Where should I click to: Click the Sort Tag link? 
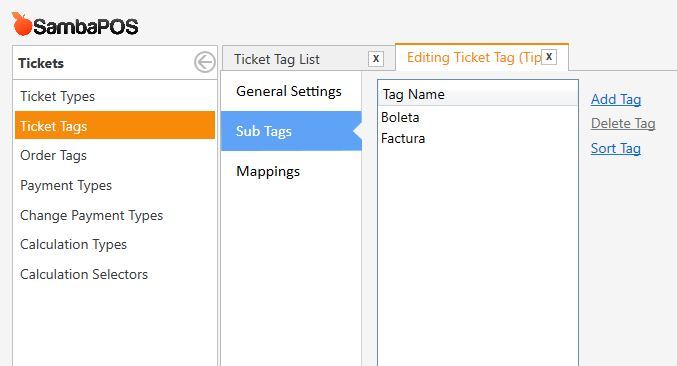616,148
